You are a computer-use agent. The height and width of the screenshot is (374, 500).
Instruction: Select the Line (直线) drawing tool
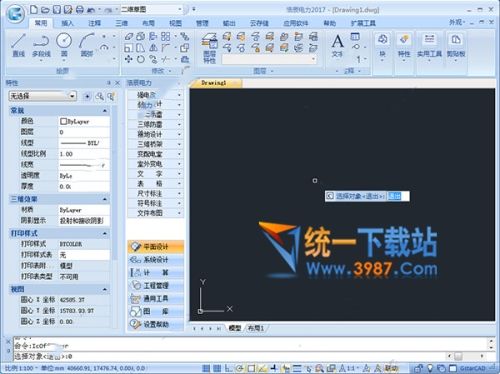tap(18, 45)
